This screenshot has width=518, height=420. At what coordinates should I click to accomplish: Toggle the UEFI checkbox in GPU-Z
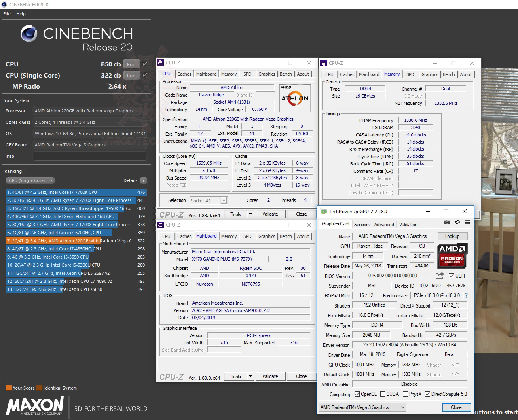452,276
